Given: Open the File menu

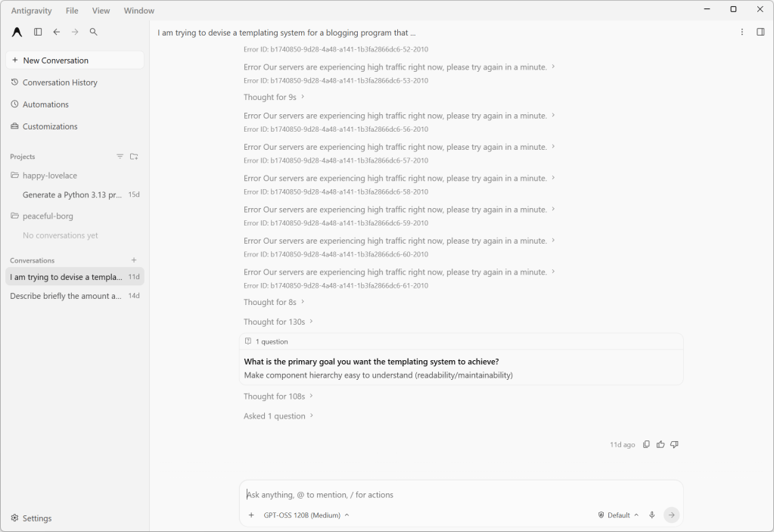Looking at the screenshot, I should coord(72,11).
